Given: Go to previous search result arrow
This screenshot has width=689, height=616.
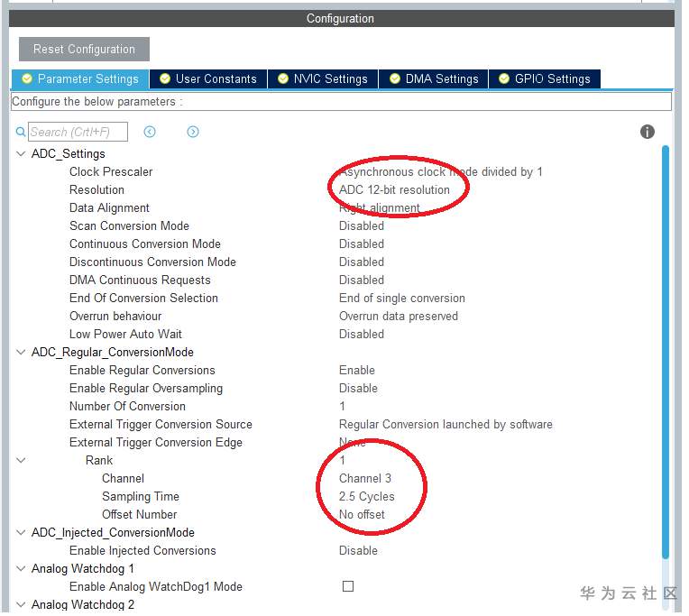Looking at the screenshot, I should [x=150, y=132].
